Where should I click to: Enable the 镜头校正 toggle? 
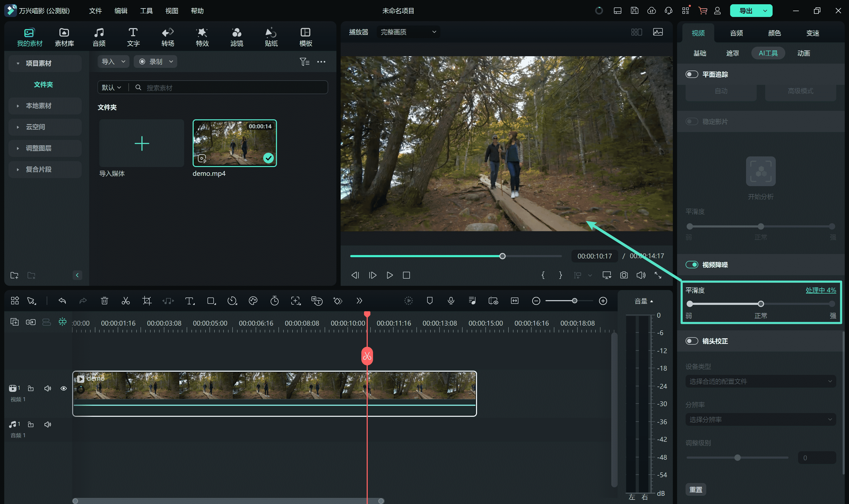(692, 341)
